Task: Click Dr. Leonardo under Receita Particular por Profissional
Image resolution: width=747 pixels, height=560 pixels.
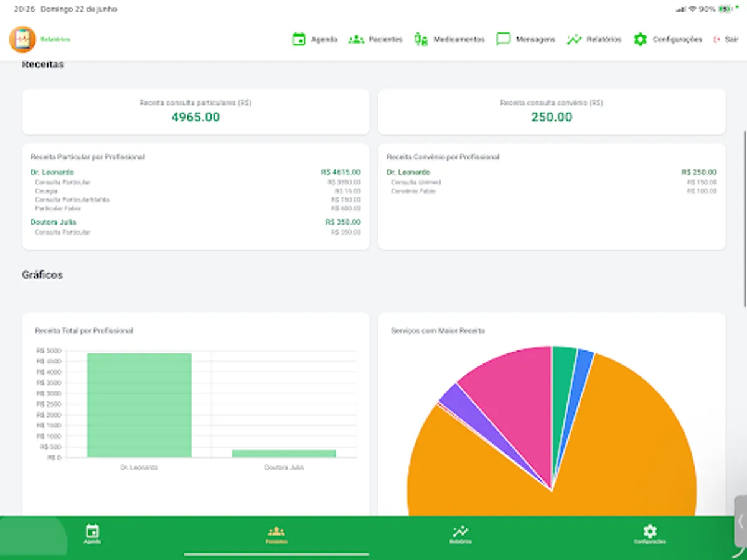Action: [x=52, y=172]
